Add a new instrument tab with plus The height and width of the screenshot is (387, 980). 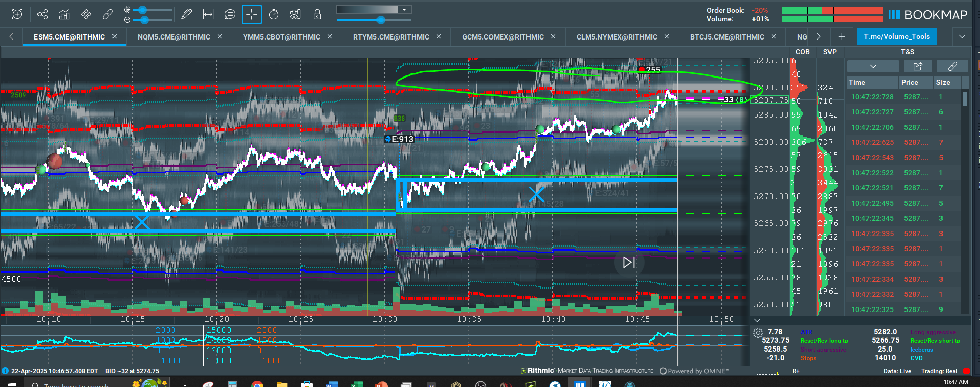(842, 36)
